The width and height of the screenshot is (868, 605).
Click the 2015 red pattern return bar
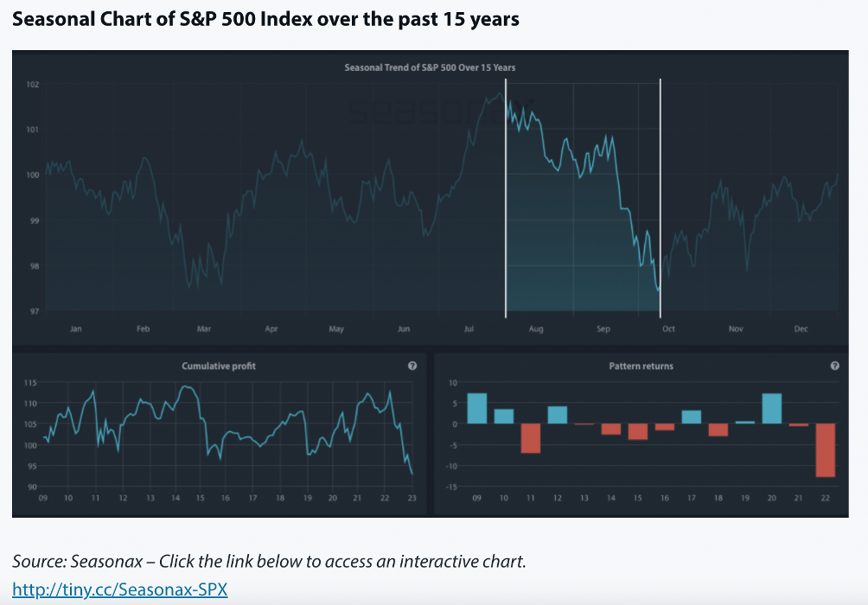[x=638, y=431]
